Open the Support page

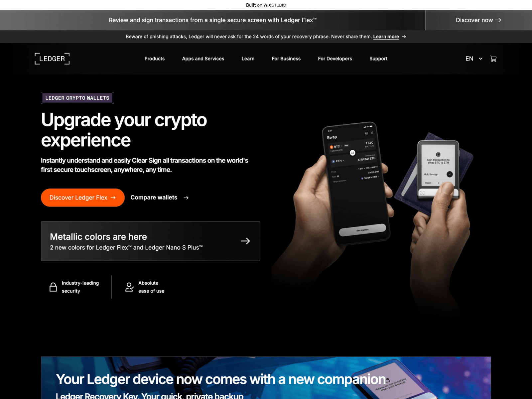[378, 59]
